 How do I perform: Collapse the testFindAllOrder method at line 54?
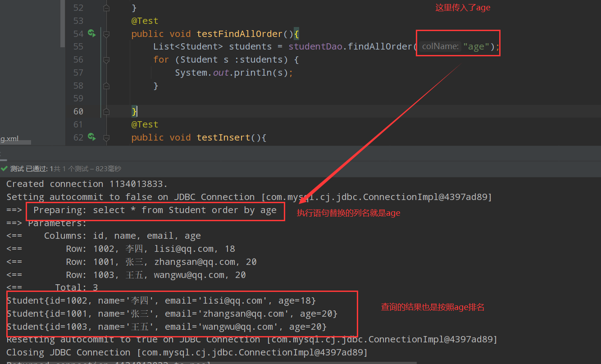pos(106,34)
